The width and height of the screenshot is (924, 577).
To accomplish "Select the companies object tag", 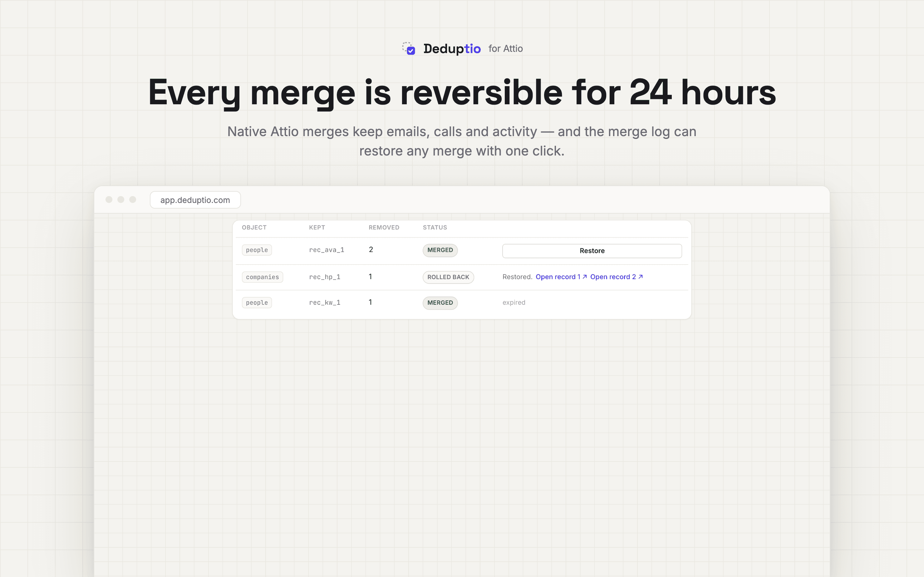I will [x=262, y=277].
